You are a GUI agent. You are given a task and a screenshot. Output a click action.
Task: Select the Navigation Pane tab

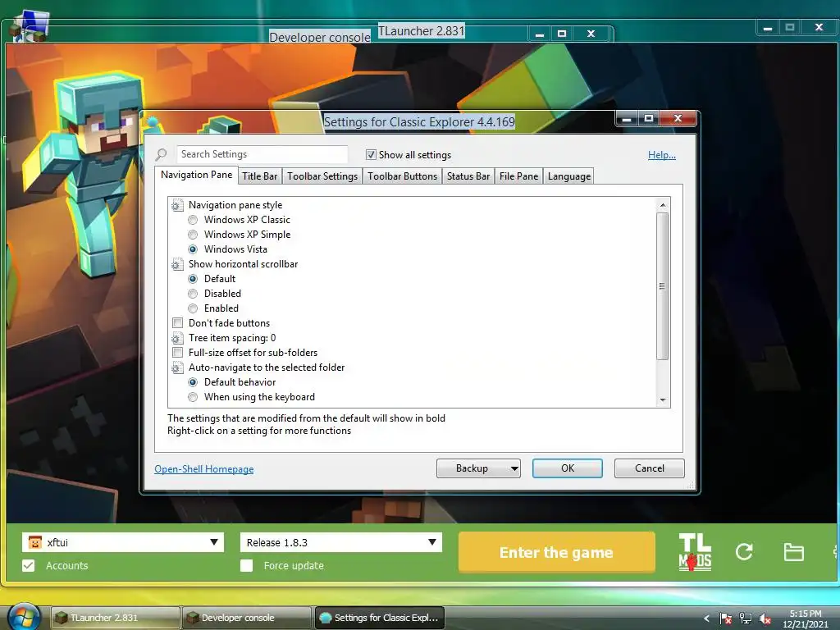197,176
